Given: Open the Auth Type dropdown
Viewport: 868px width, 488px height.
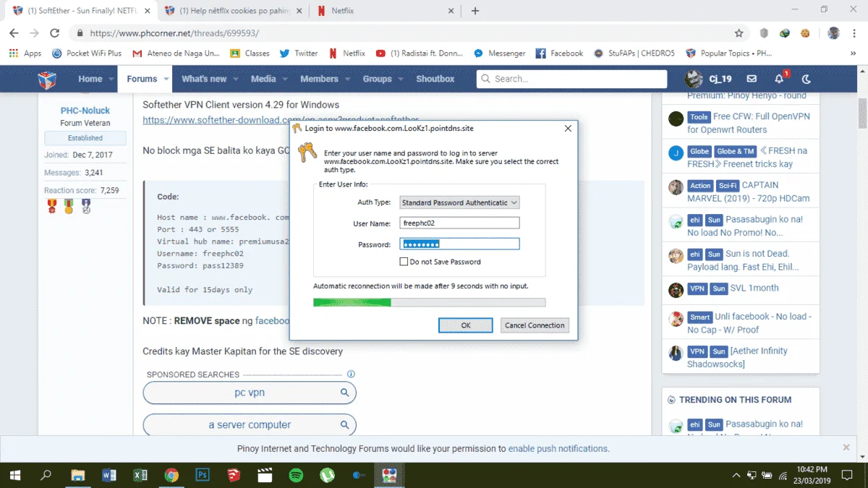Looking at the screenshot, I should point(459,202).
